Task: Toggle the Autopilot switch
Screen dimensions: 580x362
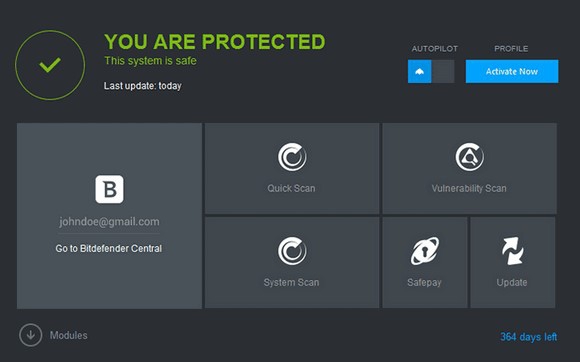Action: (431, 71)
